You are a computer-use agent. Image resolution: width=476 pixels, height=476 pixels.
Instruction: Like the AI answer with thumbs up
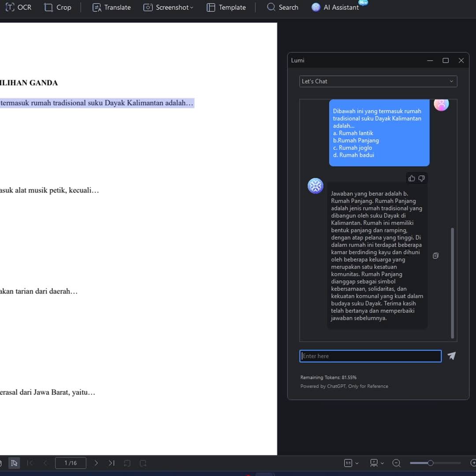(x=412, y=178)
